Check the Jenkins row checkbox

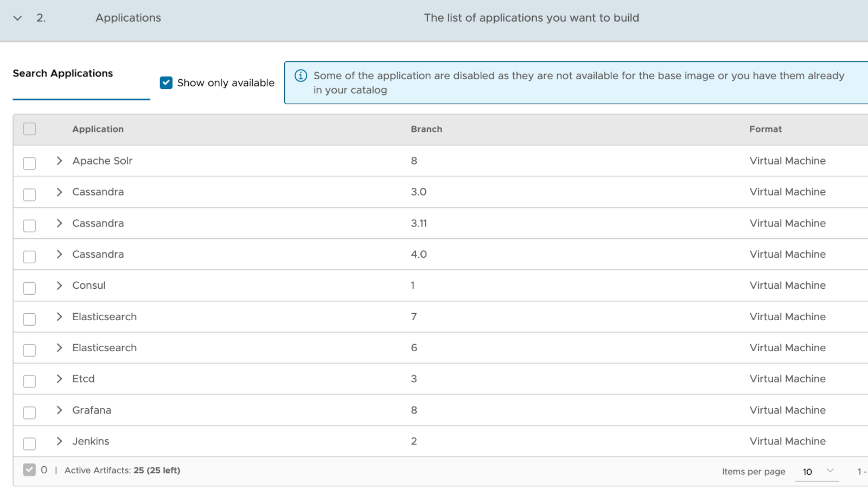pyautogui.click(x=29, y=443)
